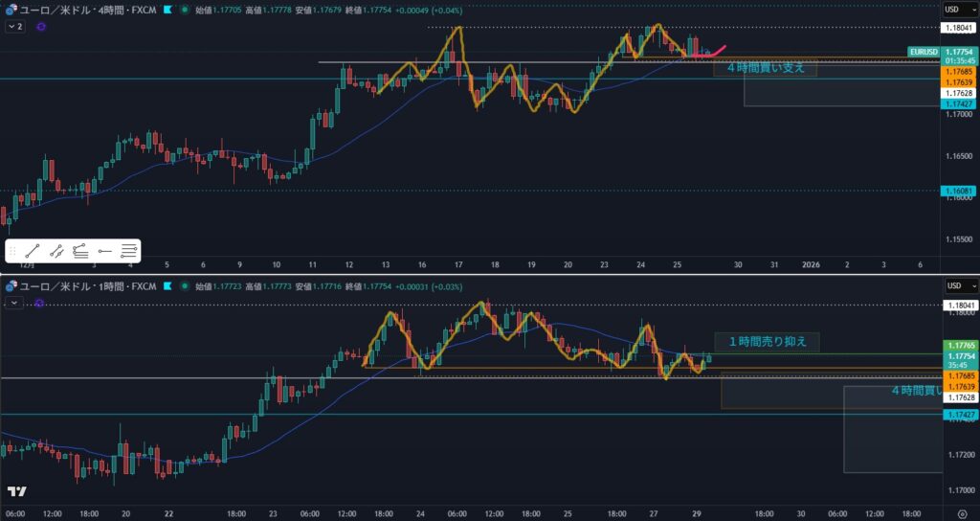The image size is (980, 521).
Task: Select the 1時間売り抑え text label on bottom chart
Action: tap(767, 342)
